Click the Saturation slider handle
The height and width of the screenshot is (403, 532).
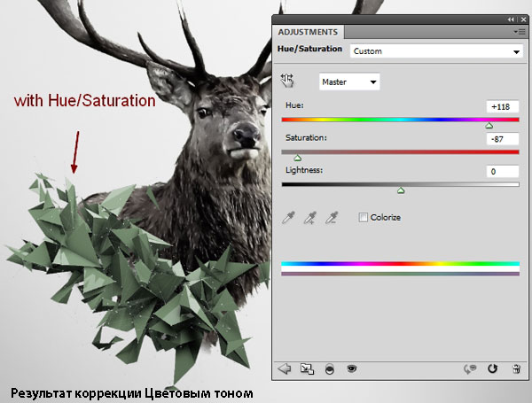298,158
